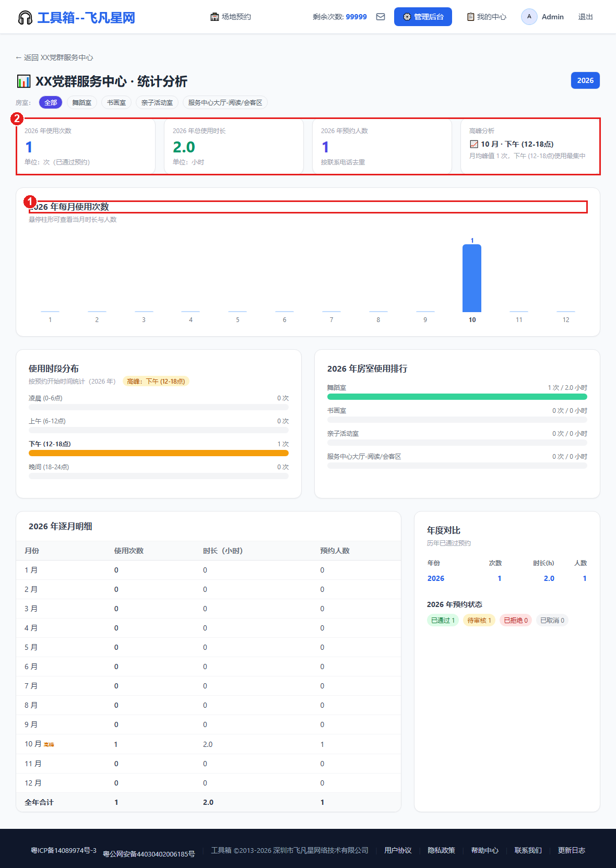Select the 2026 year button
This screenshot has height=868, width=616.
(585, 80)
